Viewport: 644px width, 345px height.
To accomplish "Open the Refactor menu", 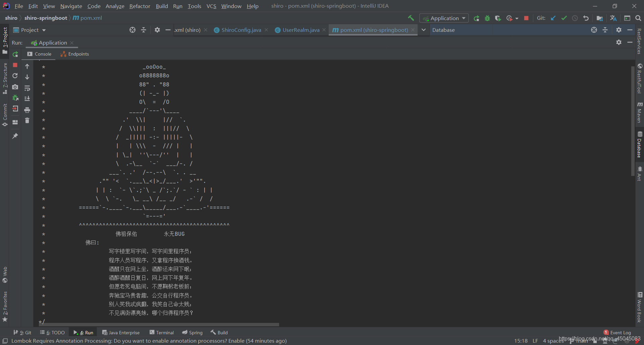I will [x=140, y=6].
